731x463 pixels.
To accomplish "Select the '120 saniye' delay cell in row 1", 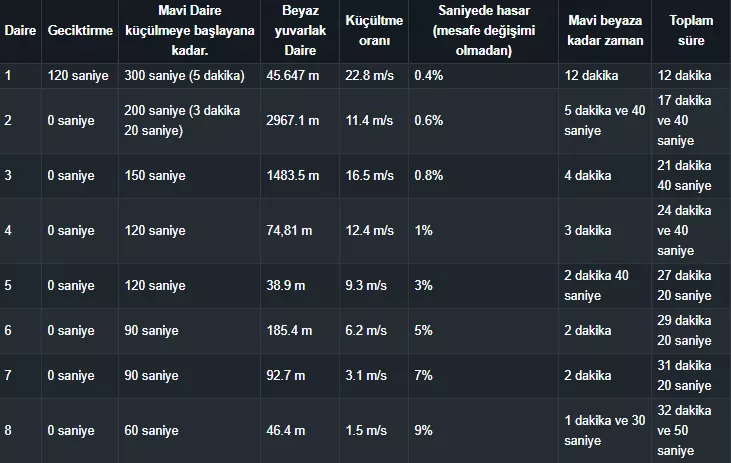I will point(80,75).
